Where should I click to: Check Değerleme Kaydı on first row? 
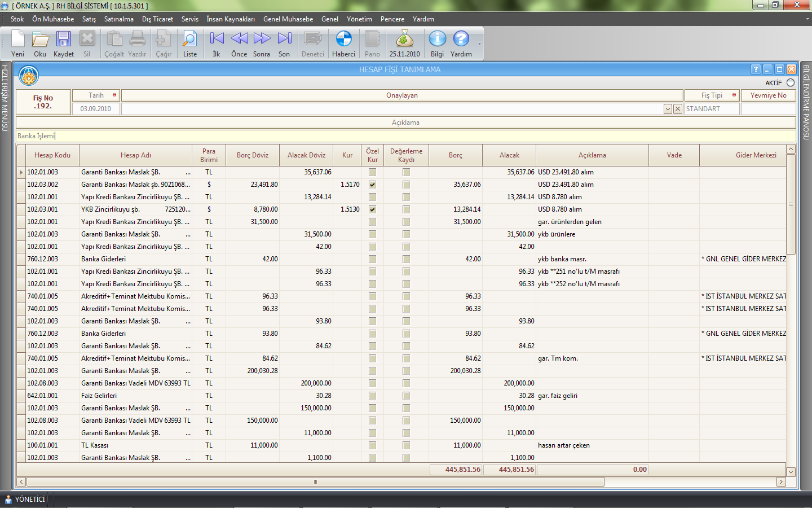click(406, 172)
